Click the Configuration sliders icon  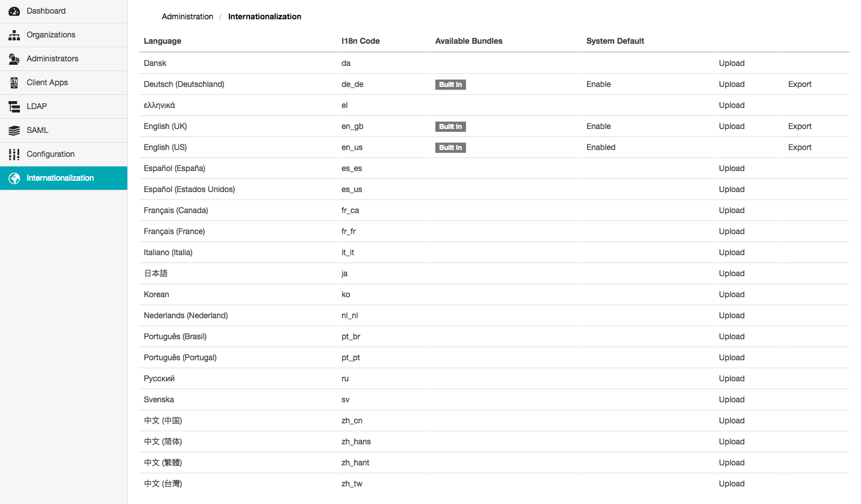[x=14, y=155]
